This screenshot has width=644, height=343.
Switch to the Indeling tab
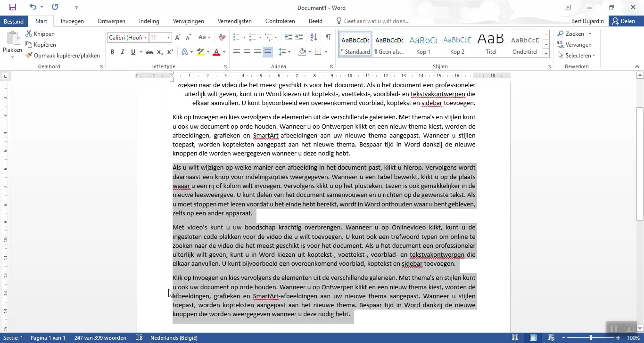(149, 21)
